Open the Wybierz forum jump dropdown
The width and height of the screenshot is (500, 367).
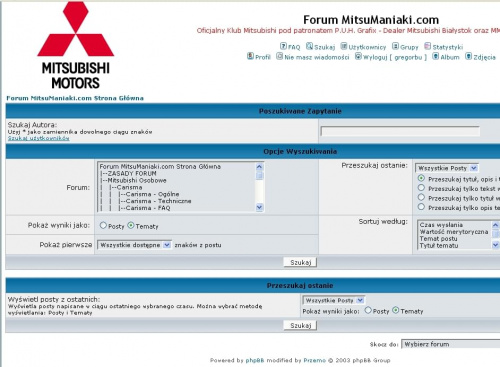451,344
